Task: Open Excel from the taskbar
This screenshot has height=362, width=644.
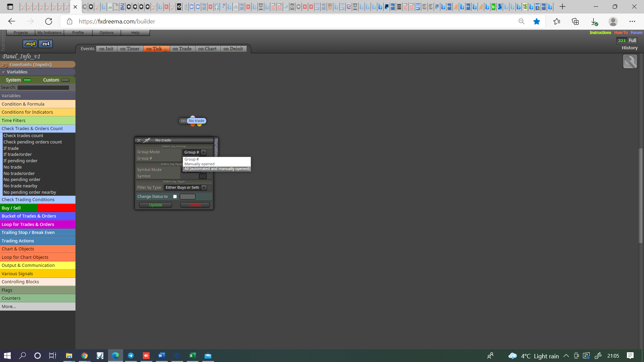Action: click(x=193, y=356)
